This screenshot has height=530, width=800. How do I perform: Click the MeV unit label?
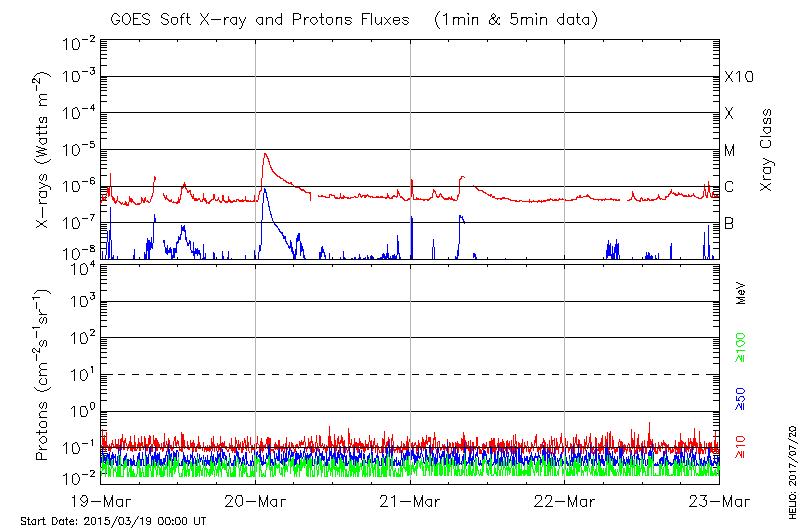point(741,294)
